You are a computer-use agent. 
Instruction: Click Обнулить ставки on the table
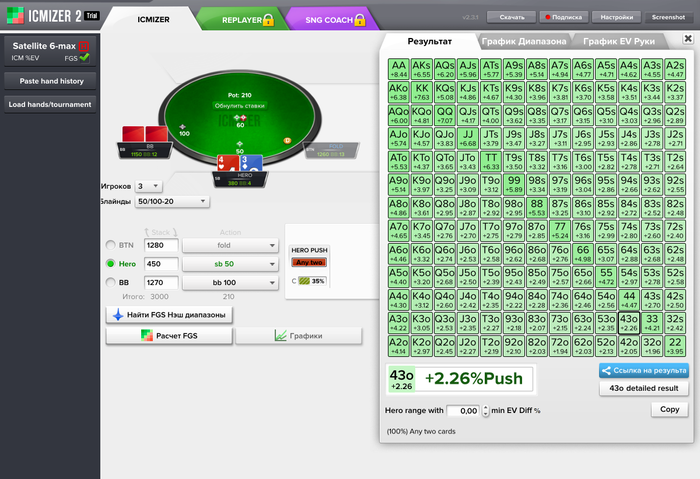pos(240,106)
